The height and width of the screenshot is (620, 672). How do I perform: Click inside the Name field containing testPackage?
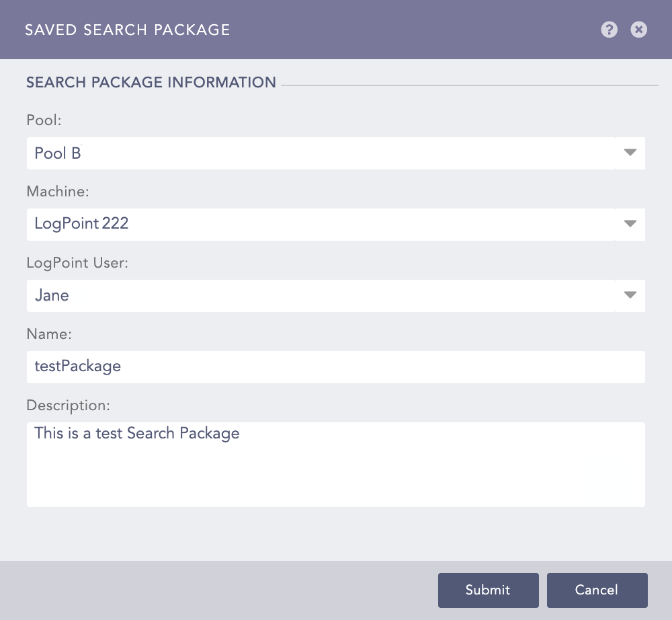336,367
